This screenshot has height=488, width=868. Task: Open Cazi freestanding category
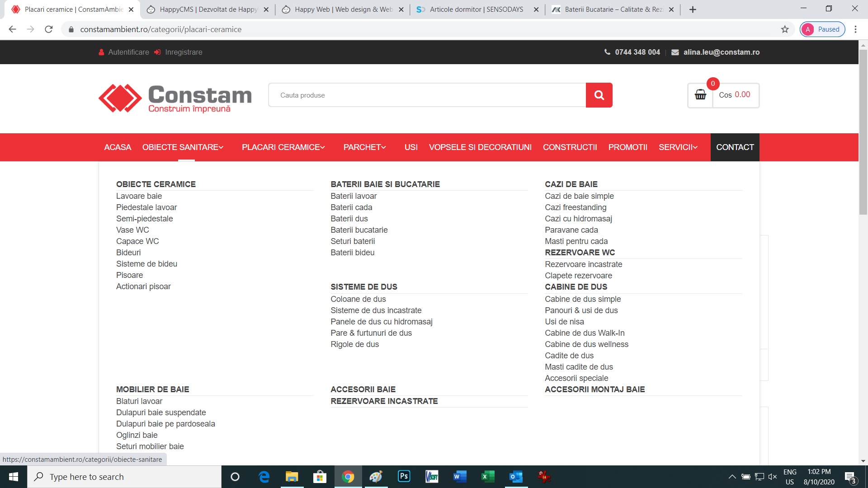point(576,207)
